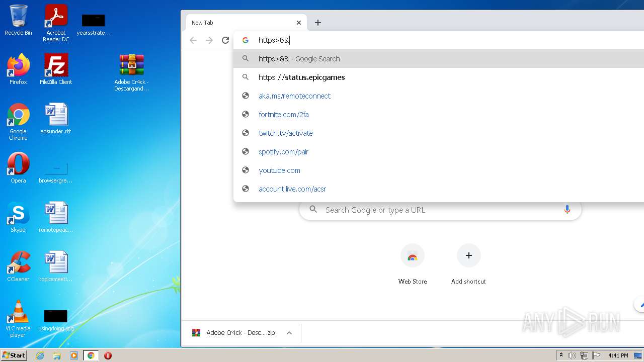Open the Firefox desktop shortcut

(x=18, y=69)
